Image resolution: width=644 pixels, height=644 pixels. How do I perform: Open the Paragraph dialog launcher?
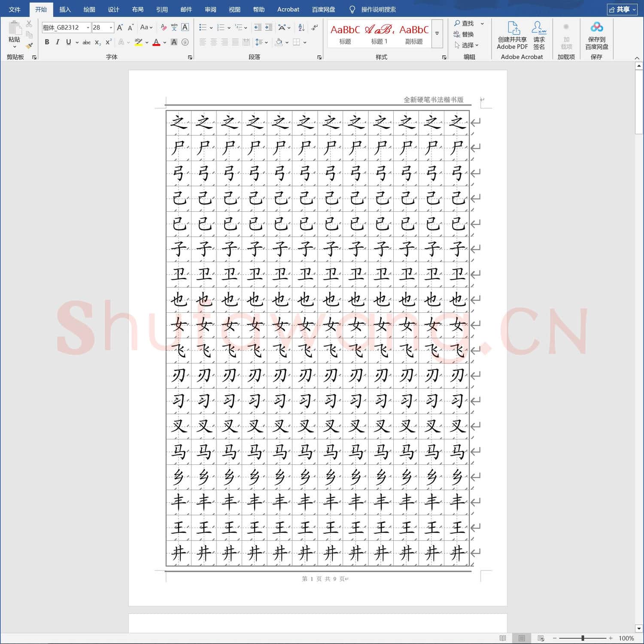(x=319, y=57)
